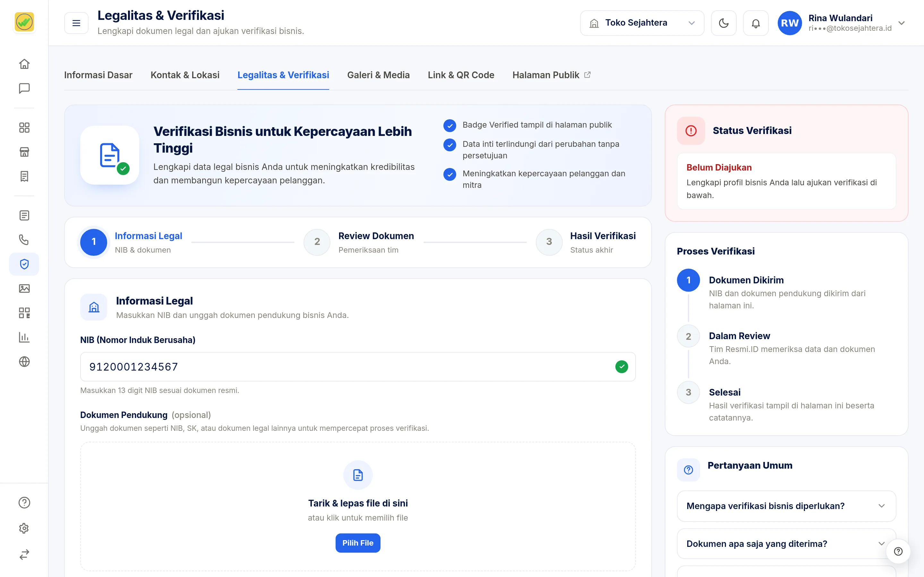Switch to the Galeri & Media tab
924x577 pixels.
tap(378, 75)
